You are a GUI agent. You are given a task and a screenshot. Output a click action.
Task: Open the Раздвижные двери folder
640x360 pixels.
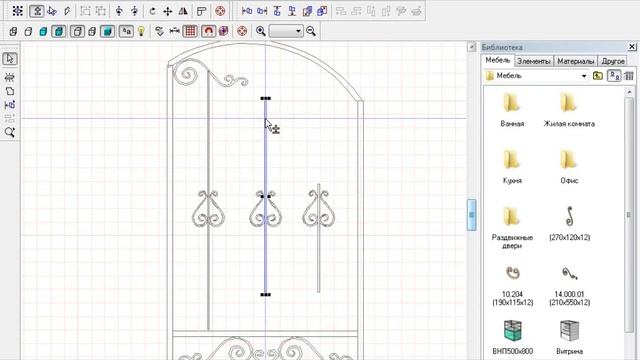[512, 227]
